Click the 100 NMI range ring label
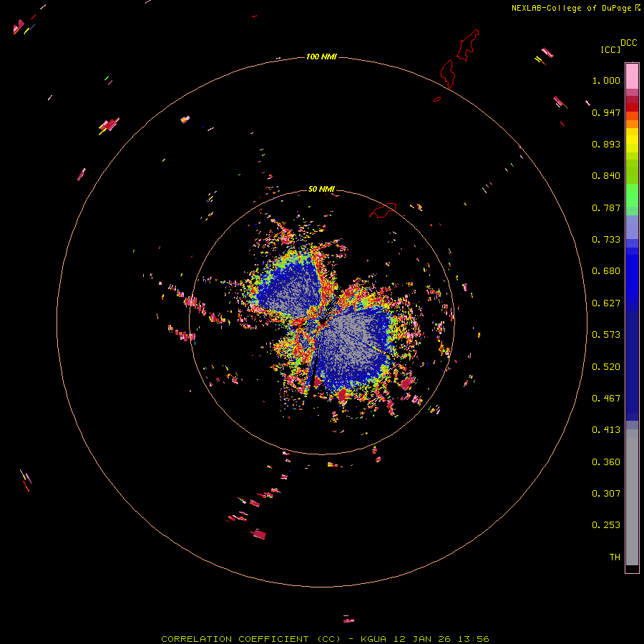644x644 pixels. click(321, 57)
